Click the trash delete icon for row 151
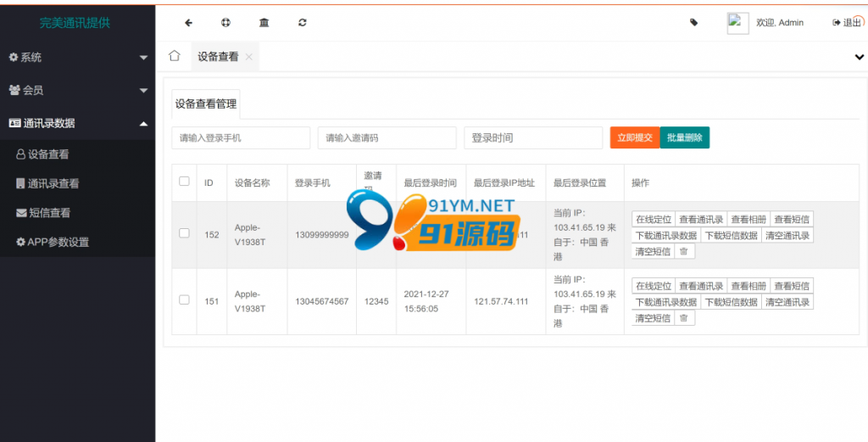The width and height of the screenshot is (868, 442). [684, 318]
